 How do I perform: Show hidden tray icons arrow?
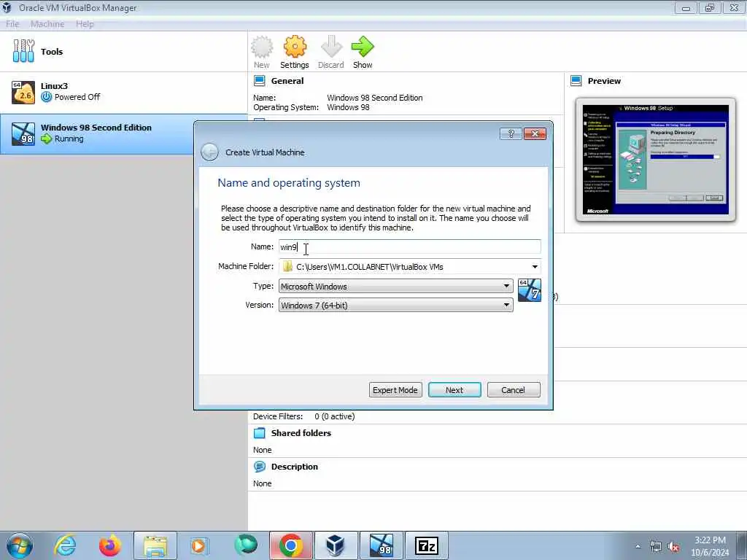(x=638, y=547)
